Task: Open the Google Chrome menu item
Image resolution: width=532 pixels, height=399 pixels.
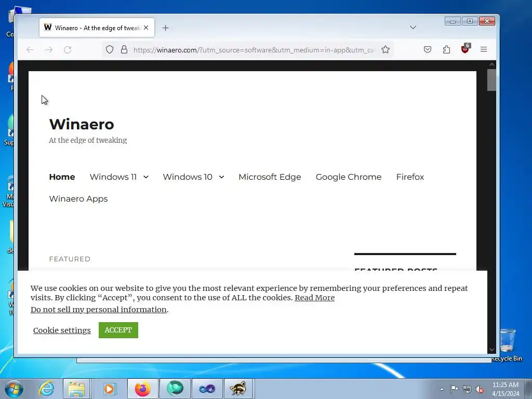Action: pos(349,177)
